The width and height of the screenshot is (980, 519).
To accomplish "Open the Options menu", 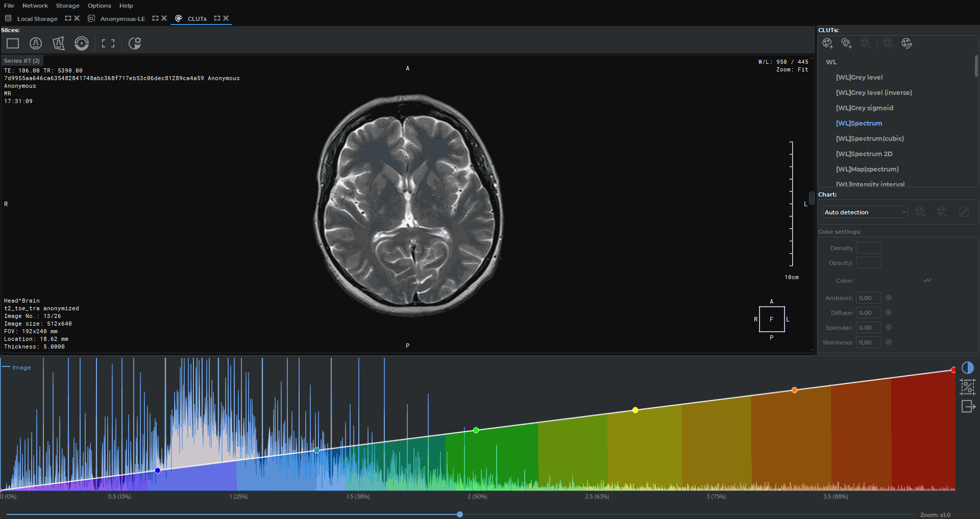I will (99, 6).
